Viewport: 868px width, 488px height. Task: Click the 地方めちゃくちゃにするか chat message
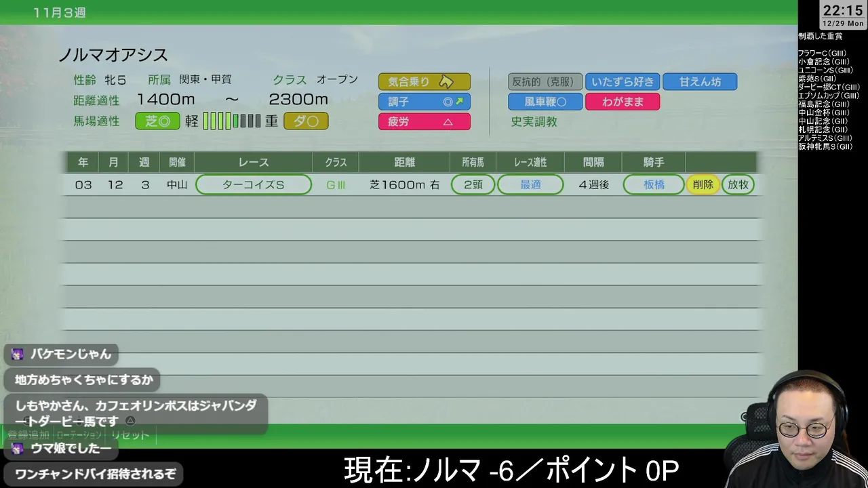click(x=83, y=380)
